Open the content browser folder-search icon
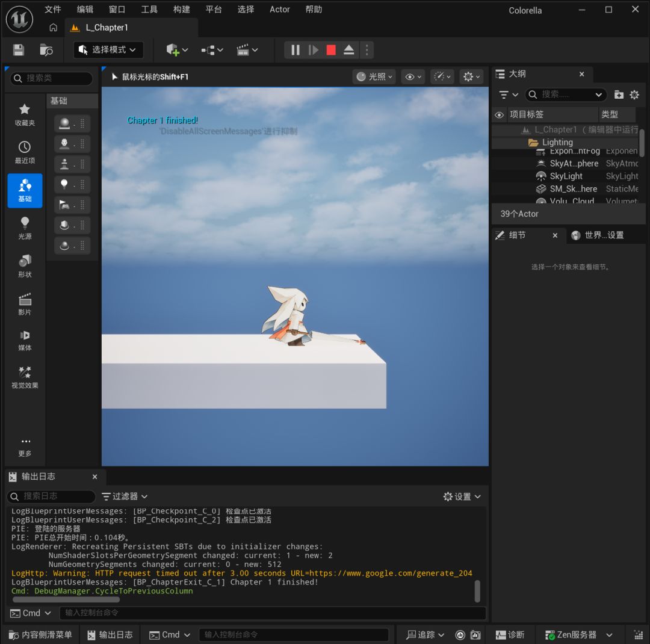The image size is (650, 644). (46, 50)
